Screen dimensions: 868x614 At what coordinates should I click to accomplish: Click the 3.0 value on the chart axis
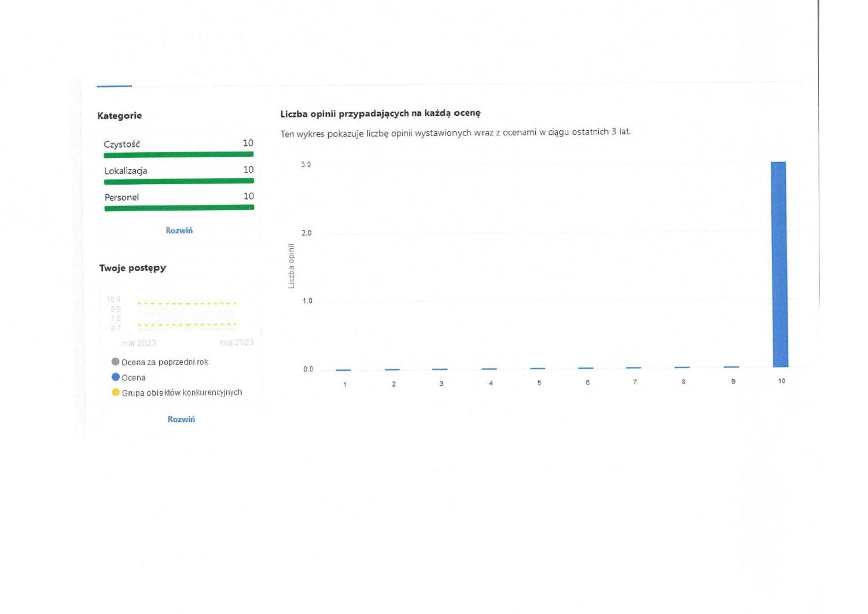pos(306,164)
